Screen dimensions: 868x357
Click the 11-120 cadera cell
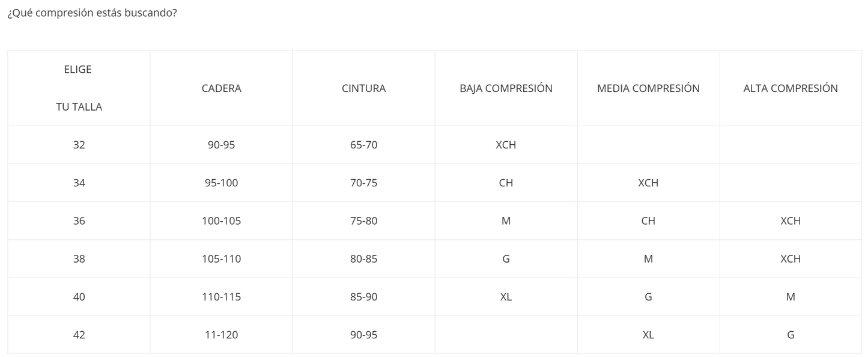pos(221,335)
